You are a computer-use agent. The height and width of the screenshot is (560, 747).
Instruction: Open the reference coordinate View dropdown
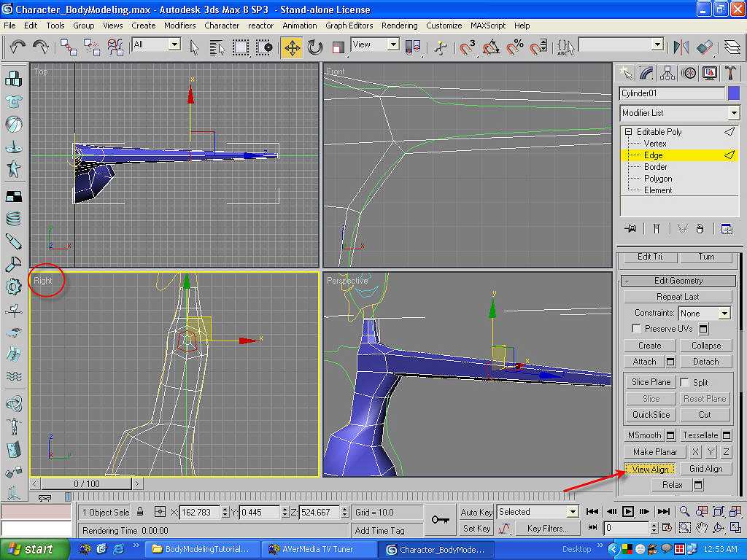coord(392,44)
